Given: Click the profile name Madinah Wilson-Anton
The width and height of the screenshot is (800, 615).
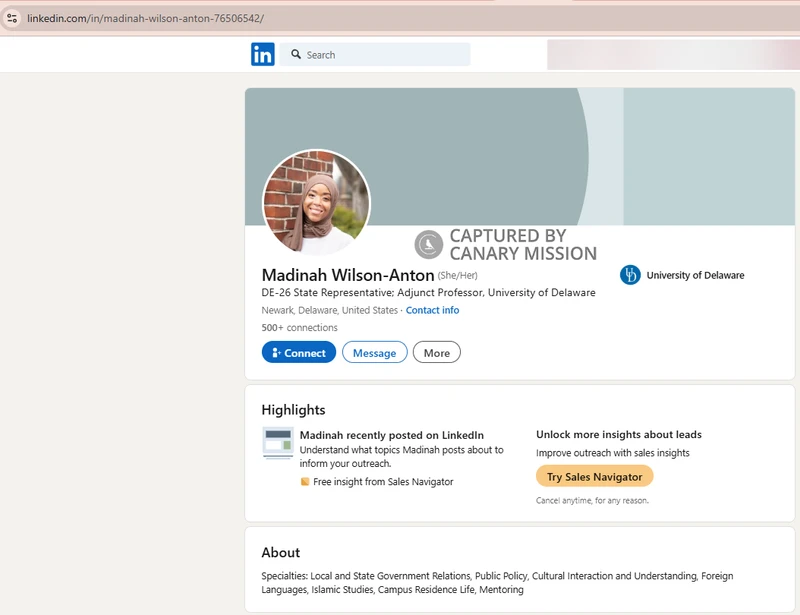Looking at the screenshot, I should coord(348,275).
